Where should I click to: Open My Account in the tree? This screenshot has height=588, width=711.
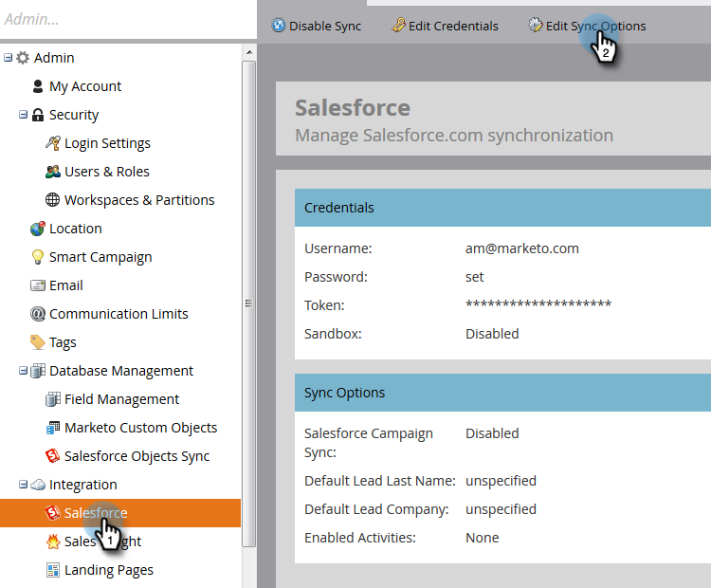coord(85,86)
